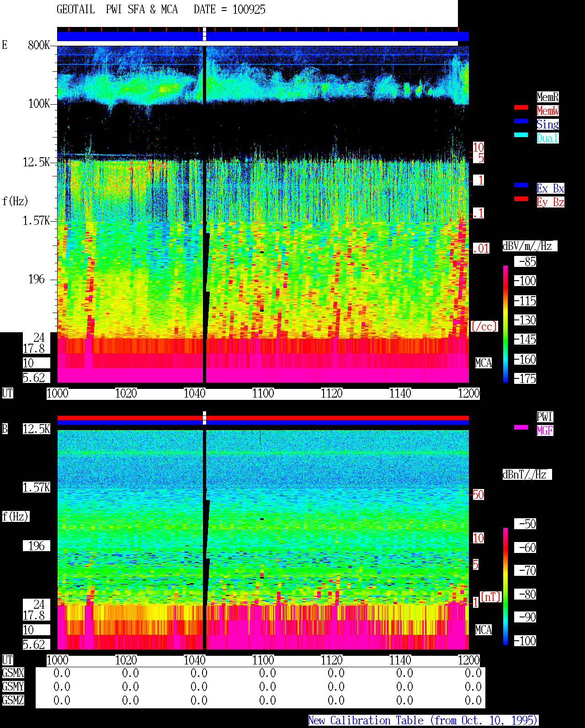Click the white data-gap marker above the B panel

204,418
